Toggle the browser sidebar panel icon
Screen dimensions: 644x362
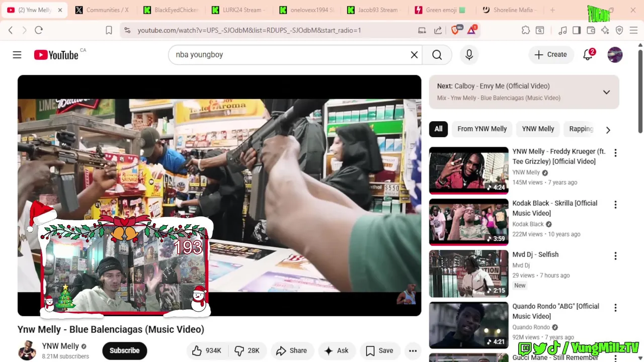(x=577, y=30)
